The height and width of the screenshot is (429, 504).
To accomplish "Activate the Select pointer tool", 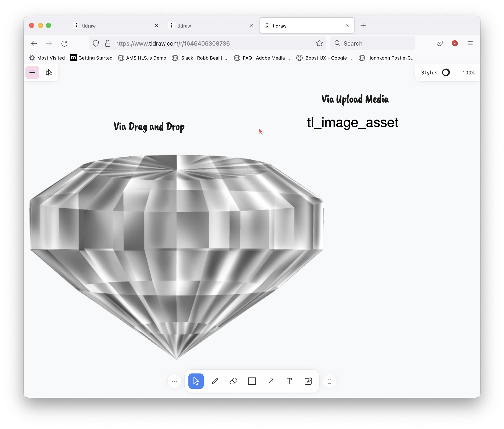I will tap(196, 381).
